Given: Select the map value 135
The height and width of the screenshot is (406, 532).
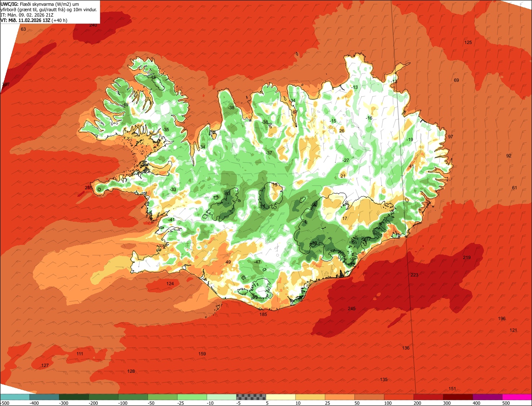Looking at the screenshot, I should (384, 379).
